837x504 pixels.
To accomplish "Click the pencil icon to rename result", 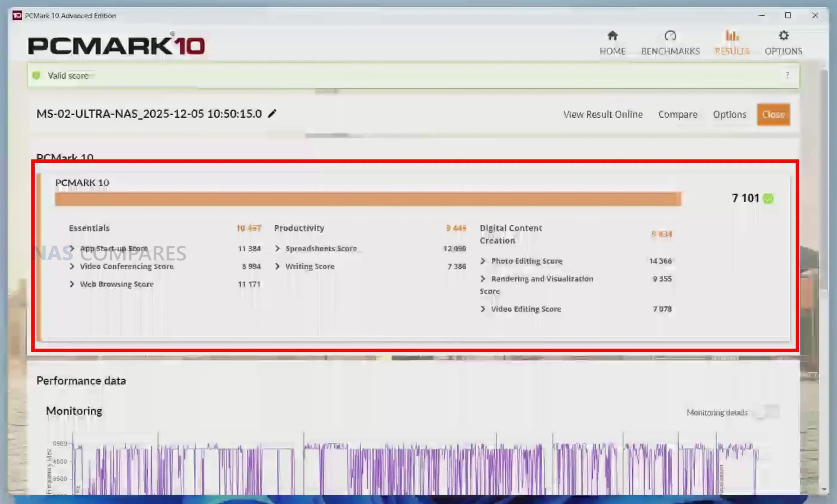I will pyautogui.click(x=272, y=114).
